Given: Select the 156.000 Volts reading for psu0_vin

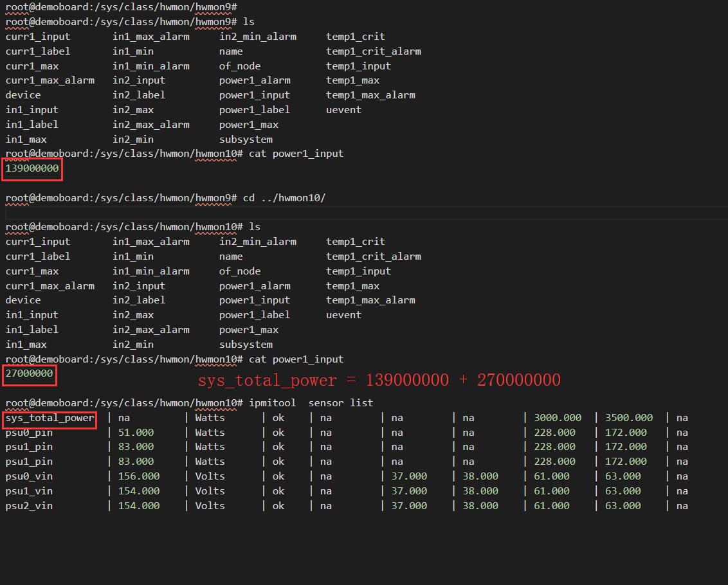Looking at the screenshot, I should point(138,476).
